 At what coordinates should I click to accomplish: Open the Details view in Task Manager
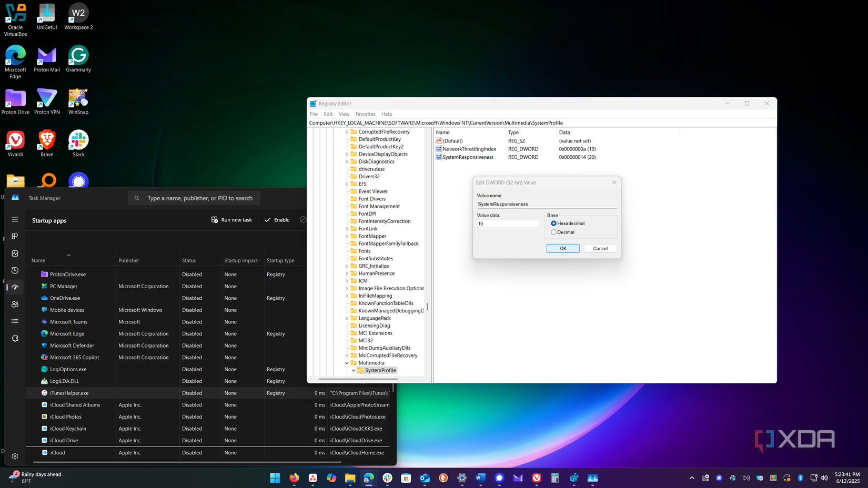pyautogui.click(x=14, y=321)
